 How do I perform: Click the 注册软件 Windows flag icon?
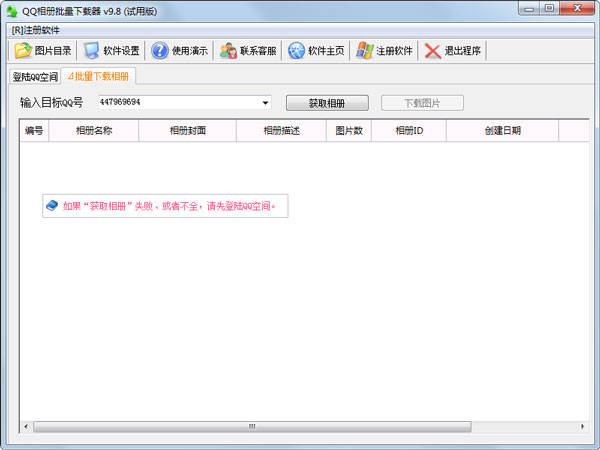(x=365, y=51)
